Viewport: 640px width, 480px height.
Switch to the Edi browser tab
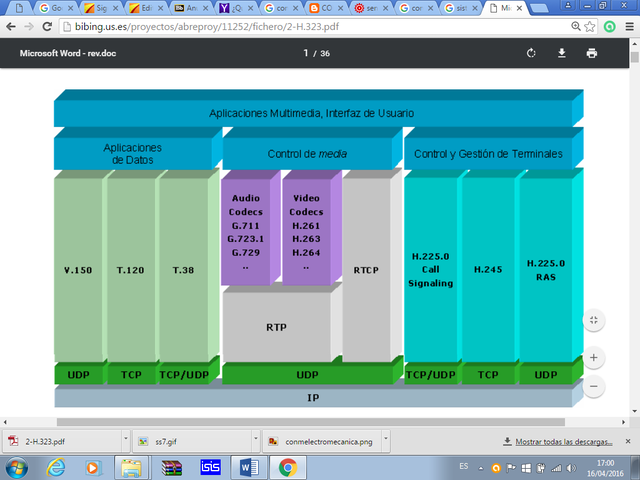click(x=145, y=8)
